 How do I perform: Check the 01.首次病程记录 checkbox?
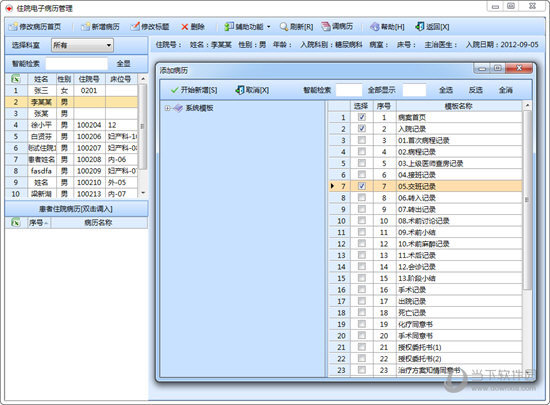point(362,140)
